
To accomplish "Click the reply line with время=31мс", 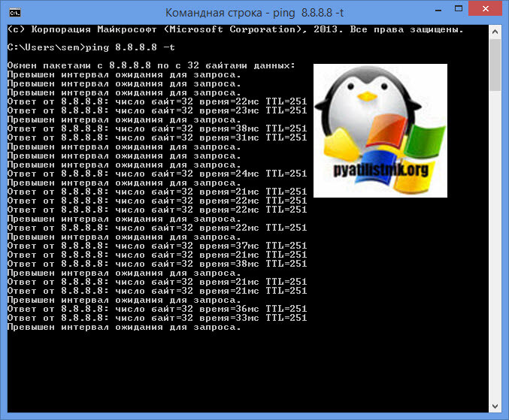I will pos(156,137).
